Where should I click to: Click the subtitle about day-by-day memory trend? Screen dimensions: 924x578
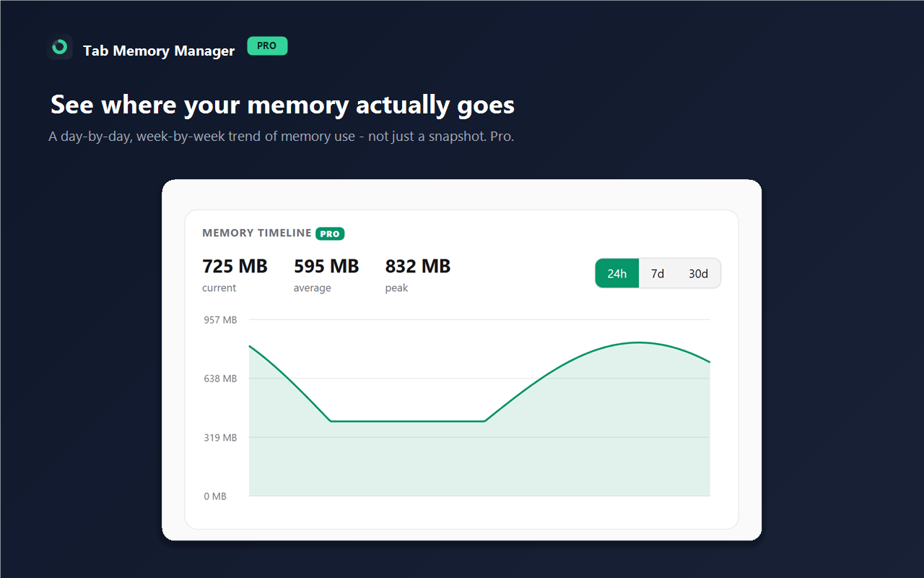pos(282,136)
